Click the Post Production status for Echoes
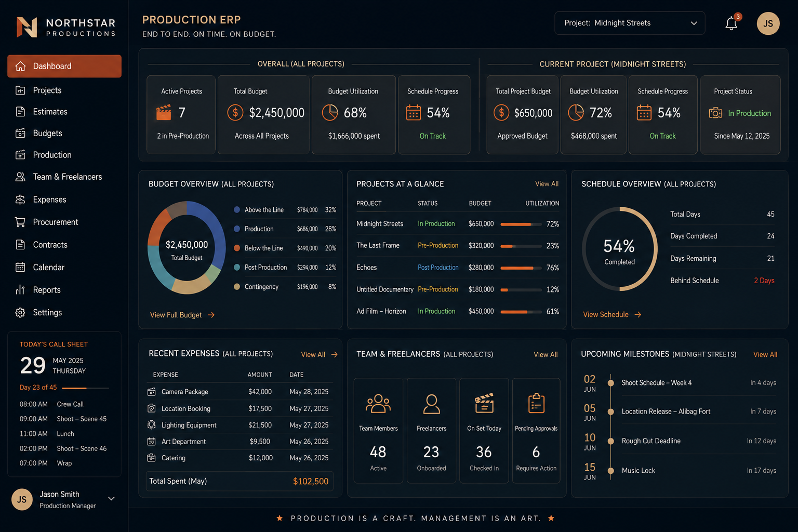This screenshot has height=532, width=798. (438, 268)
